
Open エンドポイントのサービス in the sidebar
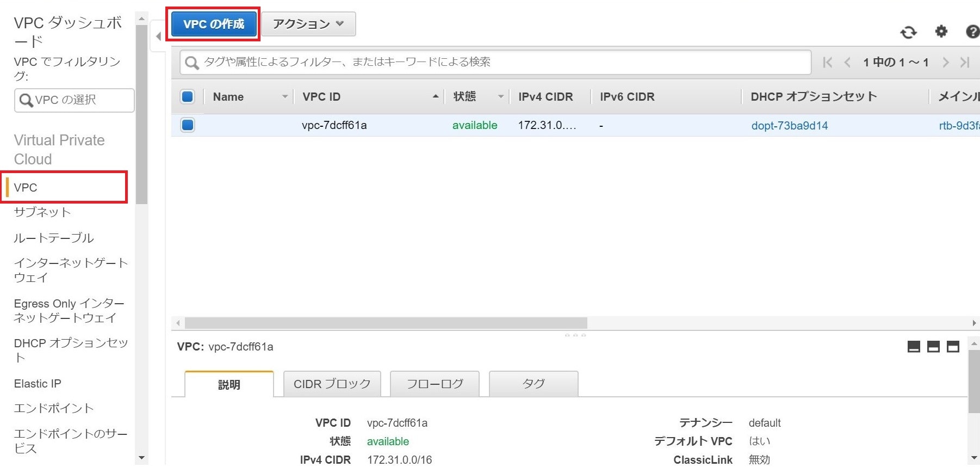(71, 441)
